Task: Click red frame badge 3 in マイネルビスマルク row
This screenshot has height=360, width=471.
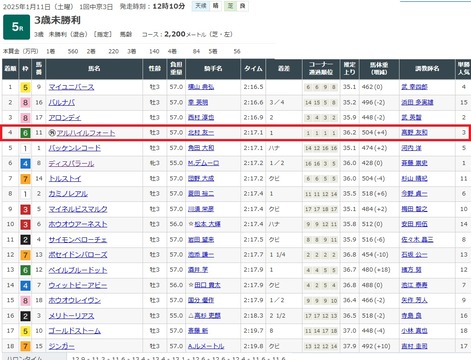Action: click(x=25, y=209)
